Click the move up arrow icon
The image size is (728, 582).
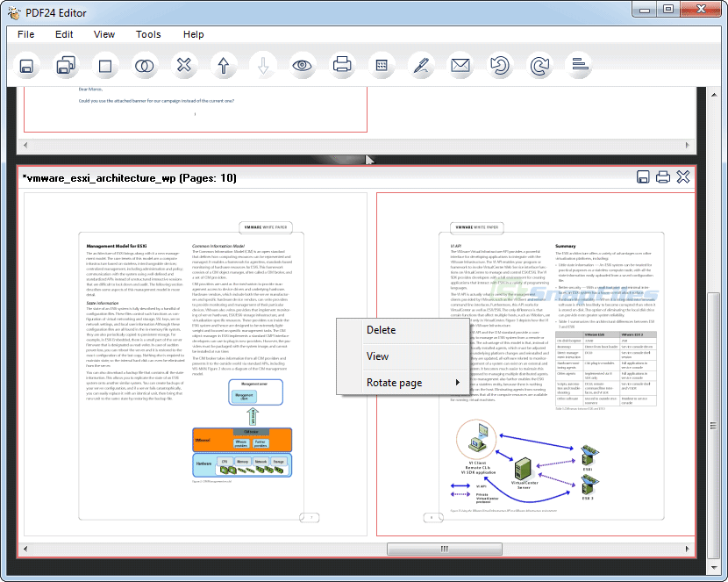pos(224,66)
